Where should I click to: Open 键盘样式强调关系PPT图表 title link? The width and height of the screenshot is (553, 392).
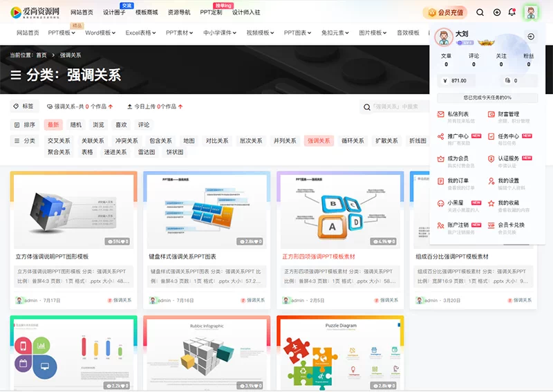tap(182, 256)
